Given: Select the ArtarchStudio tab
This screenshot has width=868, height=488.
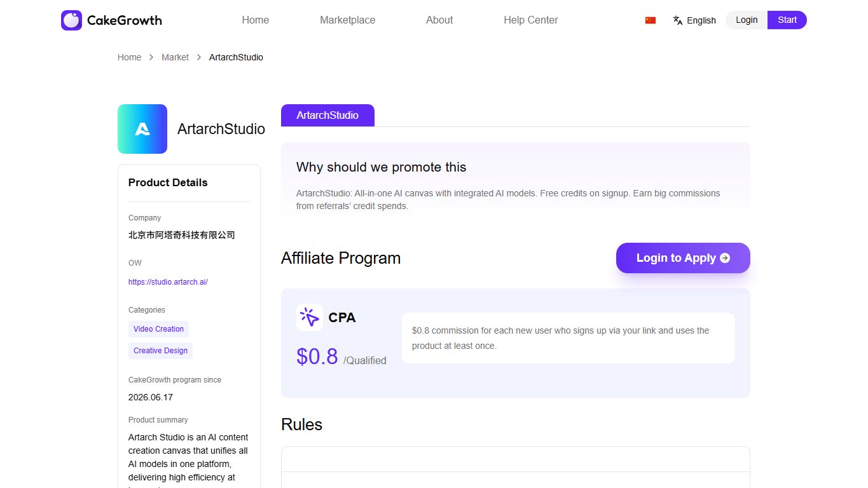Looking at the screenshot, I should pos(327,115).
